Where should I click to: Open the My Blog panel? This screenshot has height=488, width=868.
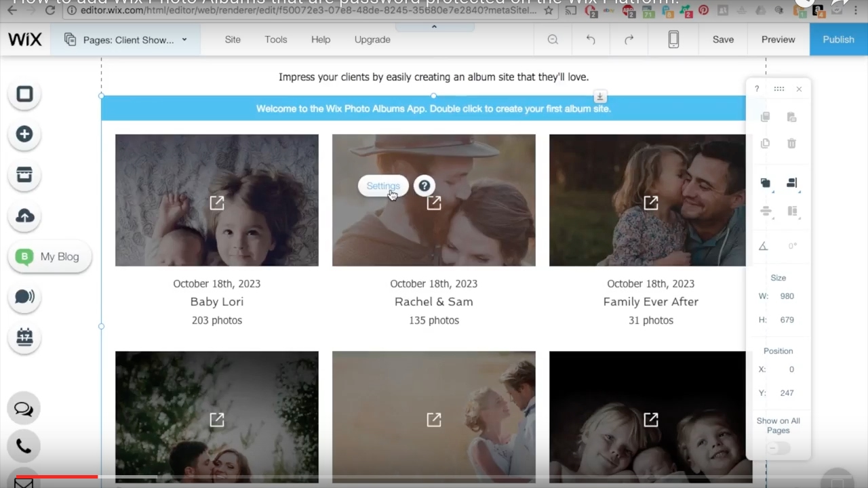tap(50, 257)
